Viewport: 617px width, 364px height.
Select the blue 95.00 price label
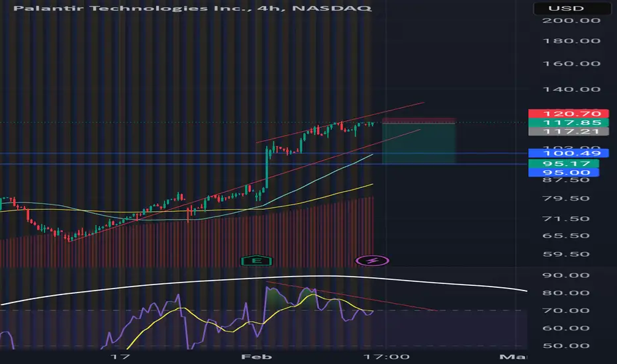563,172
